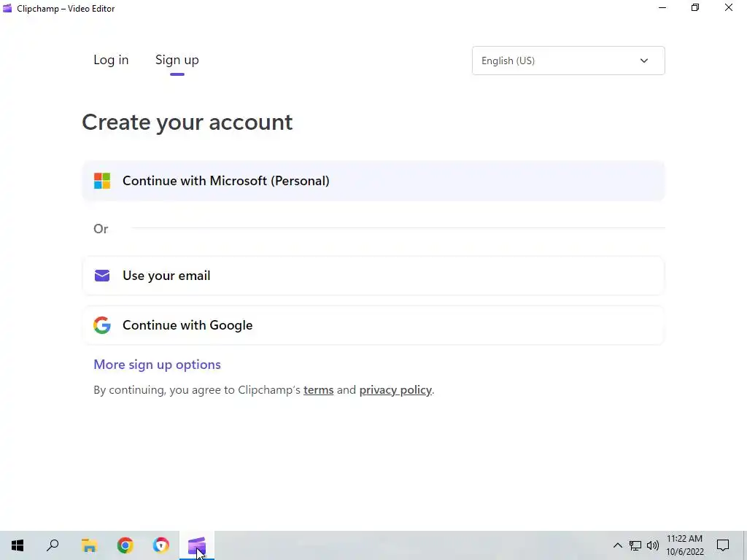Screen dimensions: 747x560
Task: Choose Use your email option
Action: click(373, 276)
